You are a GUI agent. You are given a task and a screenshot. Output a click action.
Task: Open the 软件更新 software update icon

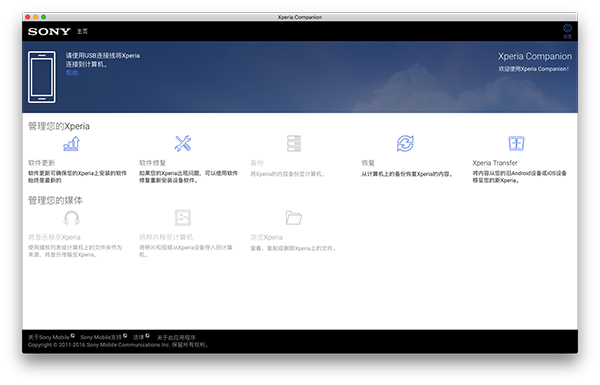pyautogui.click(x=72, y=144)
